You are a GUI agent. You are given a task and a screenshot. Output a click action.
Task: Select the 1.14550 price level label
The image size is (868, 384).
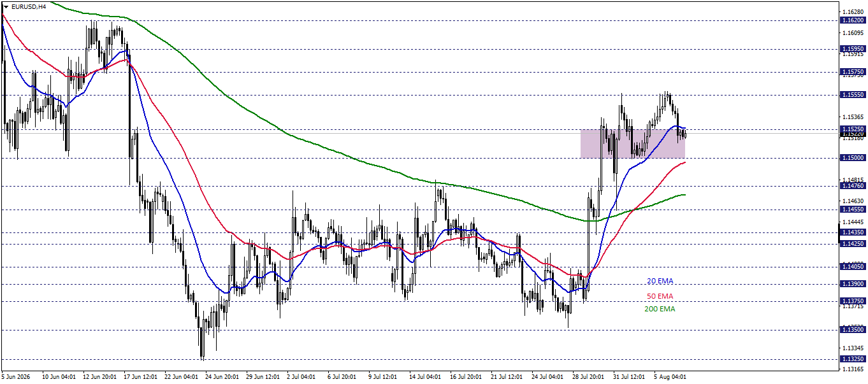[853, 209]
